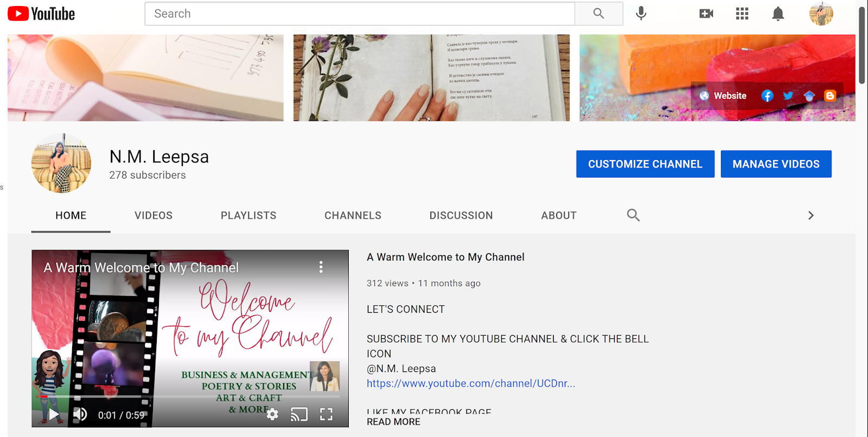Switch to the HOME tab
This screenshot has width=868, height=437.
pyautogui.click(x=71, y=216)
